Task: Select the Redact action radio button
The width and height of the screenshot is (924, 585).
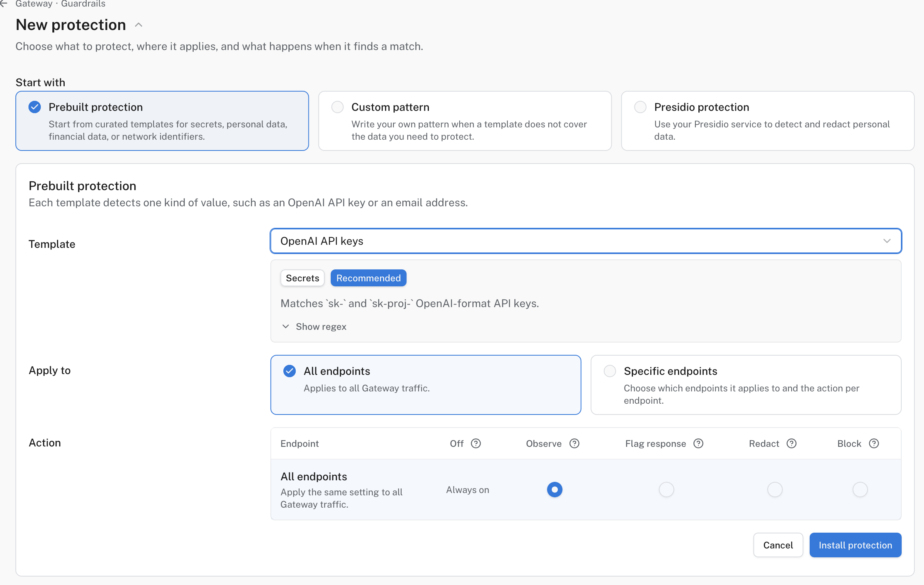Action: point(775,490)
